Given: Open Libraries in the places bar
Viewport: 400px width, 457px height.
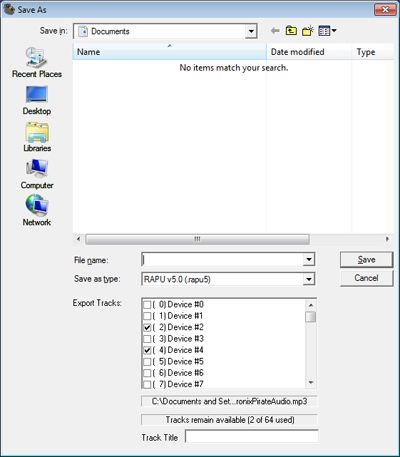Looking at the screenshot, I should point(37,138).
